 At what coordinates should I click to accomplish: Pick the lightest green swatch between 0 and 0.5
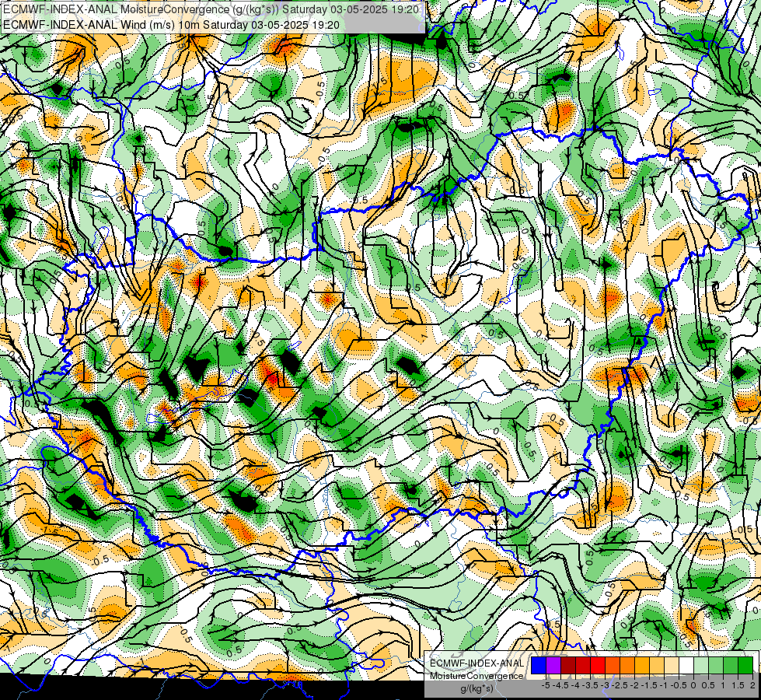701,665
